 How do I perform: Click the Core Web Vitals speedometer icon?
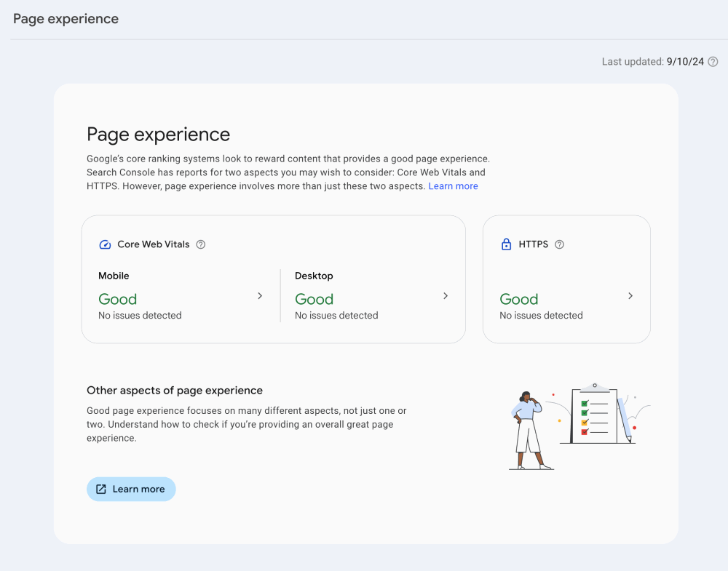click(x=105, y=244)
